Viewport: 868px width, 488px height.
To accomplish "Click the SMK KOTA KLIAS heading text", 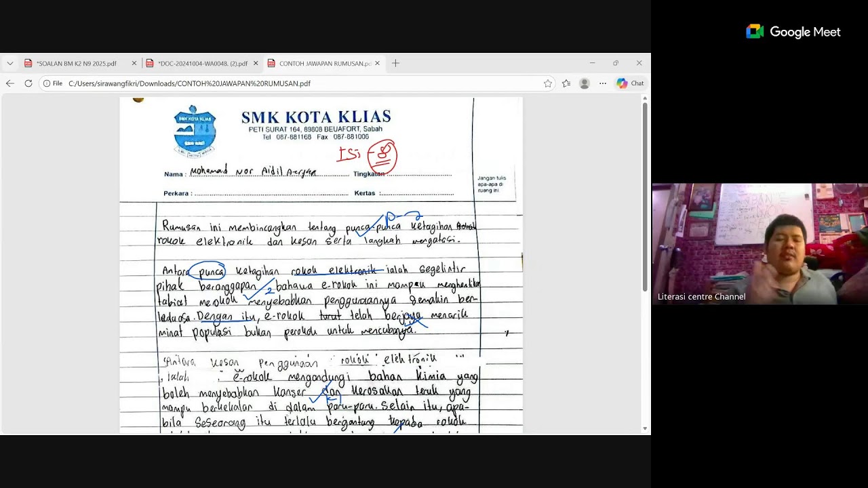I will coord(316,117).
